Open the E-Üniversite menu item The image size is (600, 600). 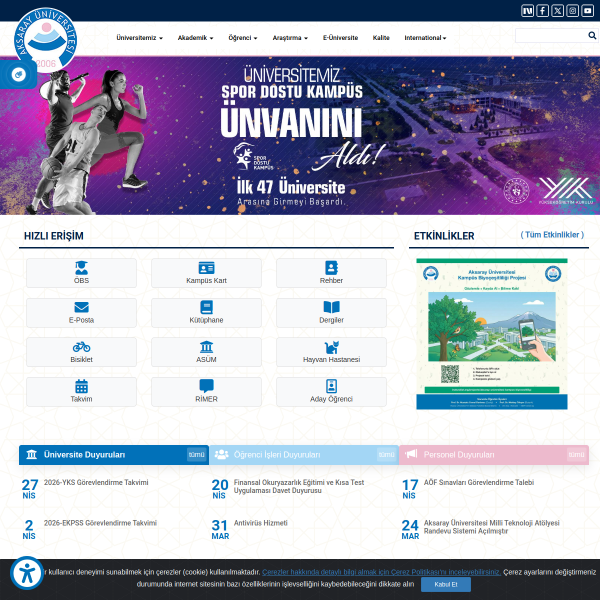point(340,38)
